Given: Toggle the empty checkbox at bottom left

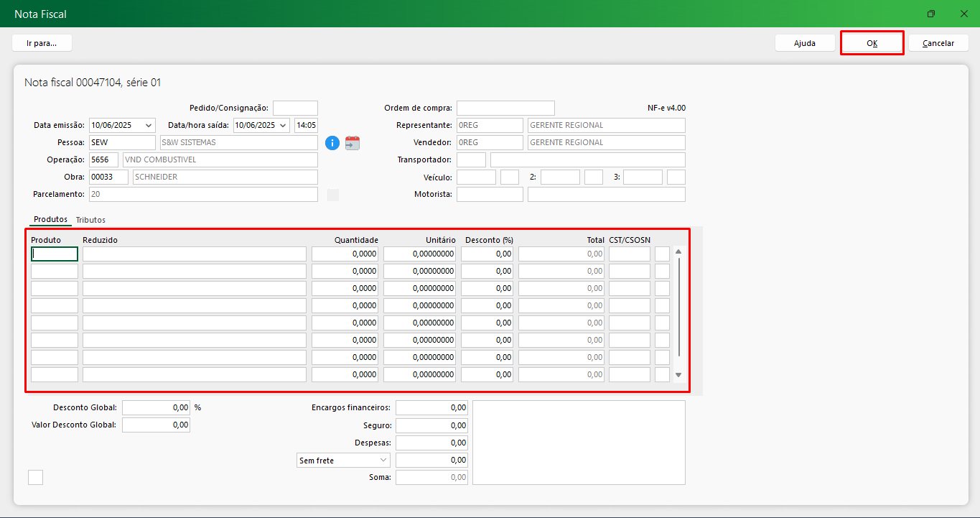Looking at the screenshot, I should click(35, 477).
